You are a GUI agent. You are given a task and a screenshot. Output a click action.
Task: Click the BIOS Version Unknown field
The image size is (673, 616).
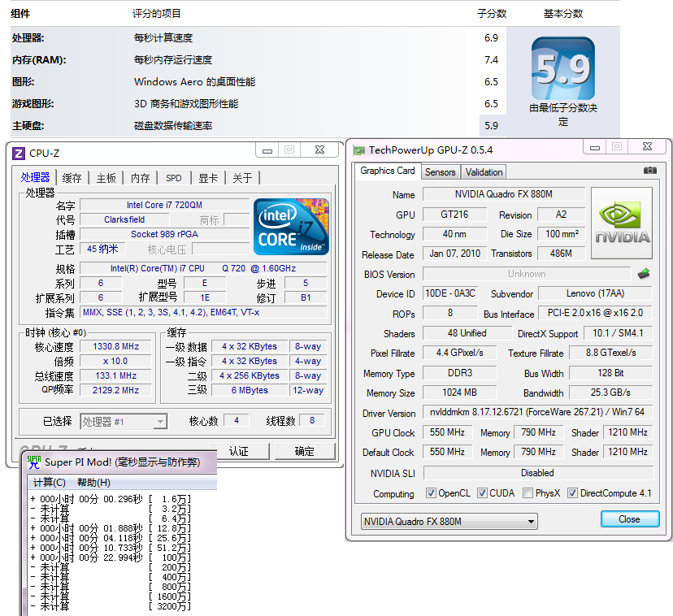click(527, 274)
